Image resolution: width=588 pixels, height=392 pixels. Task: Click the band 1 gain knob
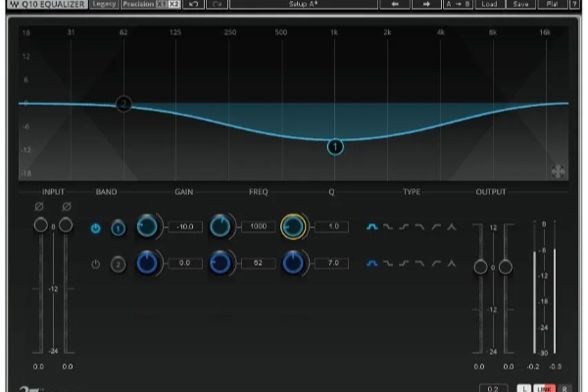pyautogui.click(x=147, y=226)
